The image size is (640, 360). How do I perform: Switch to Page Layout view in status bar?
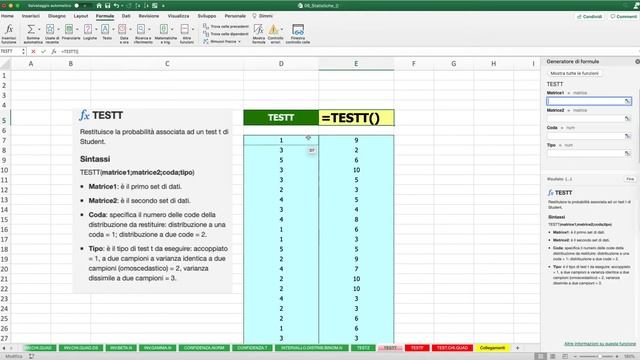(553, 356)
